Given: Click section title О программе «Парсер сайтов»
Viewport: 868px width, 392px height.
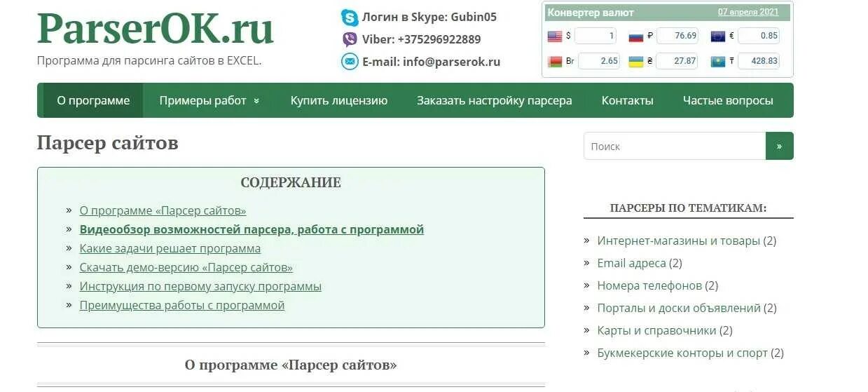Looking at the screenshot, I should coord(291,365).
